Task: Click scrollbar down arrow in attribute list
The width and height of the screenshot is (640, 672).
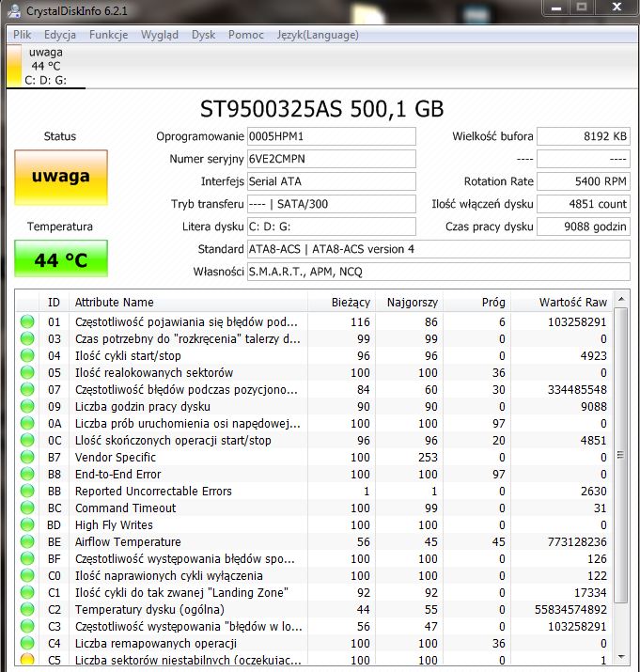Action: [621, 657]
